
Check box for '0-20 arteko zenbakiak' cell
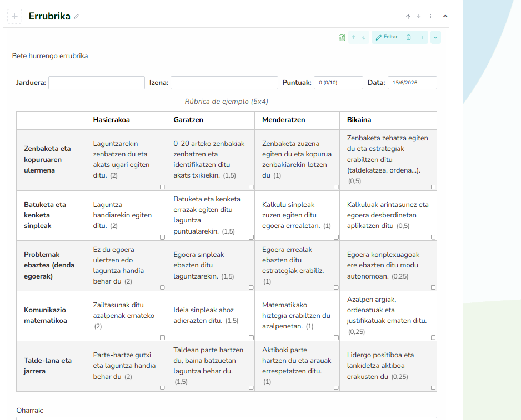tap(251, 187)
